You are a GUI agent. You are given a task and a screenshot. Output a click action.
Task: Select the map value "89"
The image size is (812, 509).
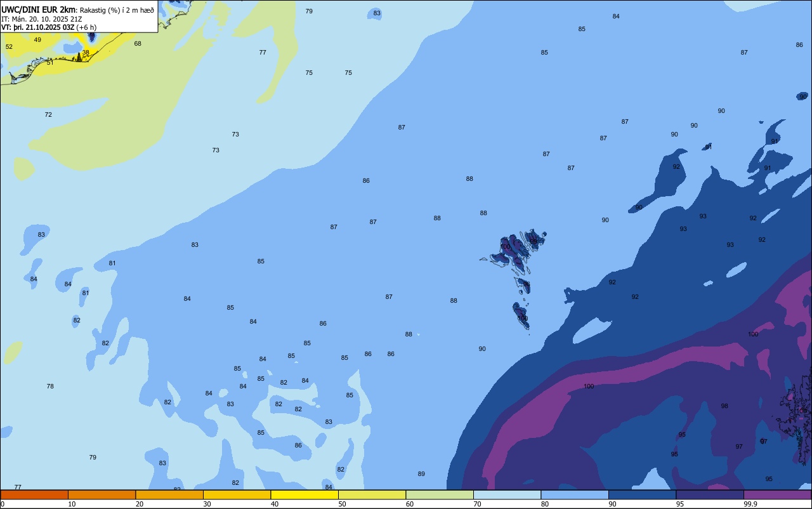pyautogui.click(x=421, y=474)
